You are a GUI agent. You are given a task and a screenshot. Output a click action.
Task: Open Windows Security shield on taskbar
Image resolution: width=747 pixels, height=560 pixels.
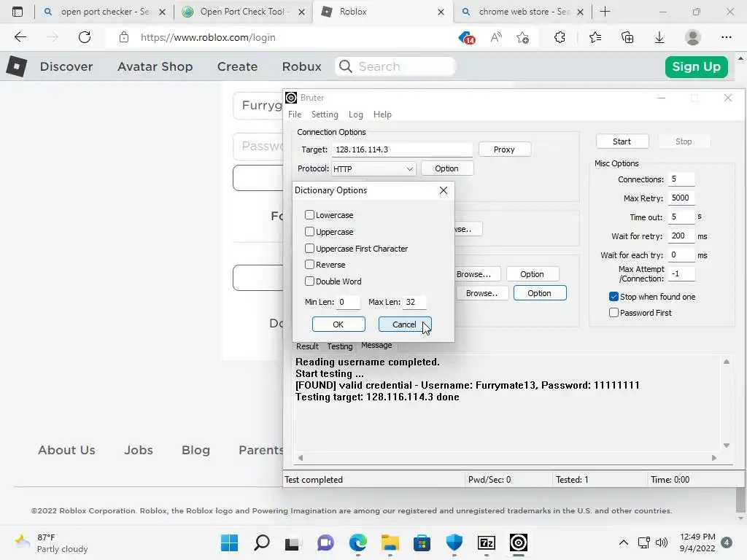[454, 542]
